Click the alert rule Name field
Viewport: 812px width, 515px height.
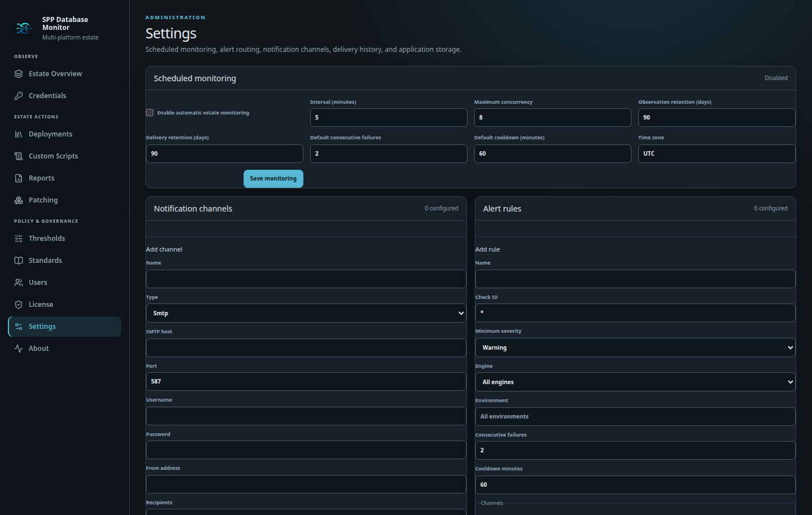tap(636, 279)
